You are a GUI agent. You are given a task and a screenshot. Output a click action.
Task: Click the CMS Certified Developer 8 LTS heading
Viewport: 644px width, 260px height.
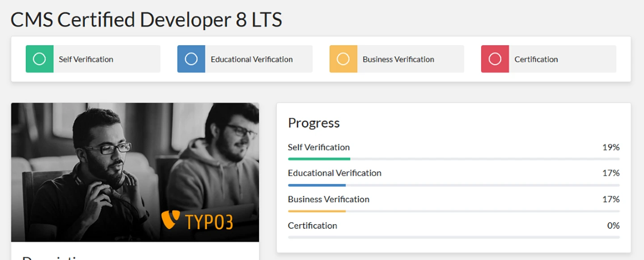point(146,20)
